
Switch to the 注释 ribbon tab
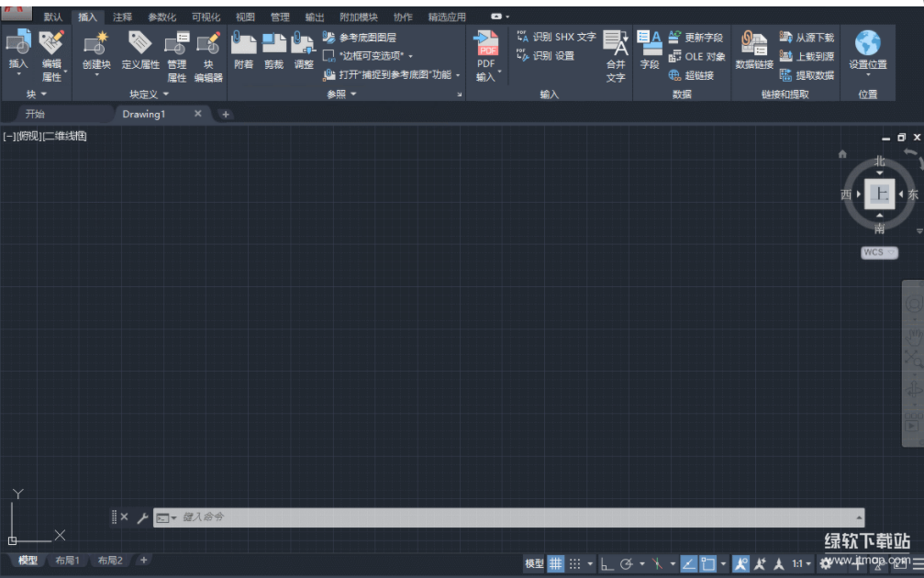[122, 17]
